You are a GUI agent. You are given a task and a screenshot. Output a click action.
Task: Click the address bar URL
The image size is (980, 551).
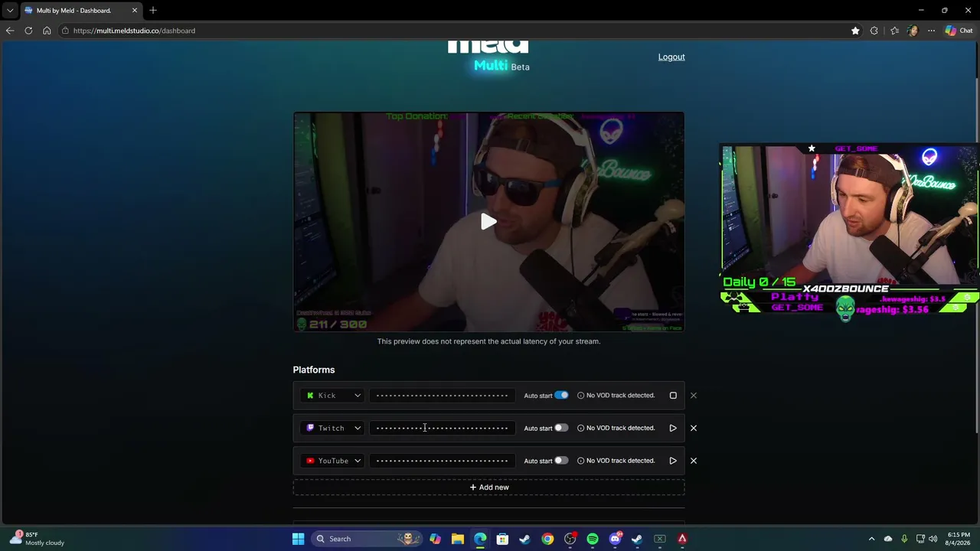click(134, 31)
